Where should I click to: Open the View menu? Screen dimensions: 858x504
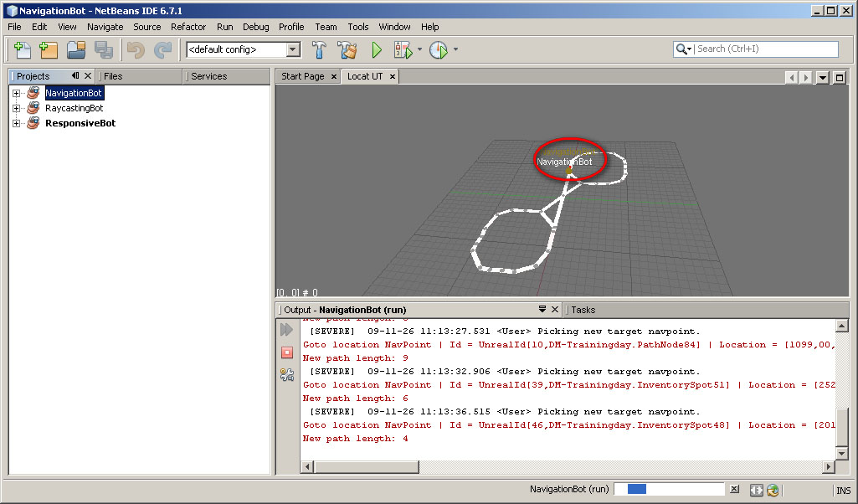pyautogui.click(x=67, y=27)
